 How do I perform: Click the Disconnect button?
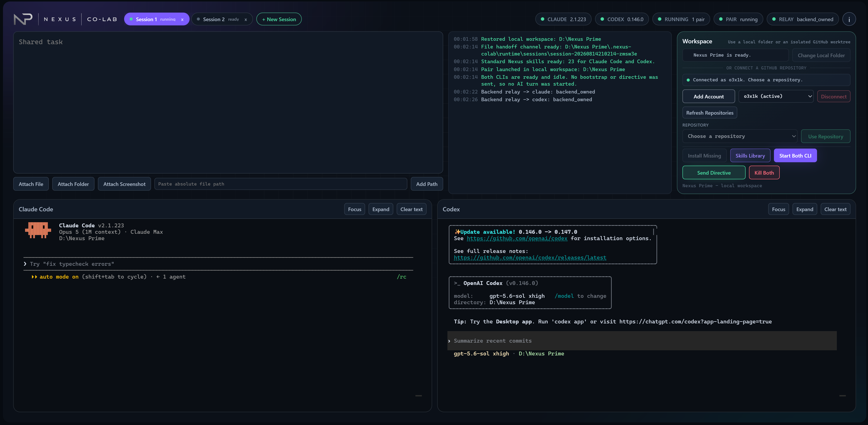coord(834,96)
